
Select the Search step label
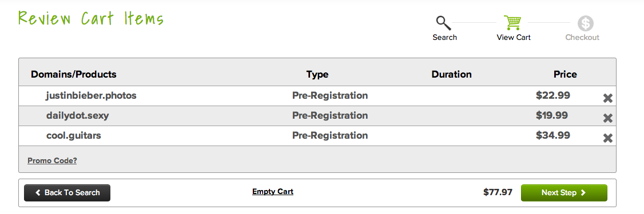click(x=445, y=37)
